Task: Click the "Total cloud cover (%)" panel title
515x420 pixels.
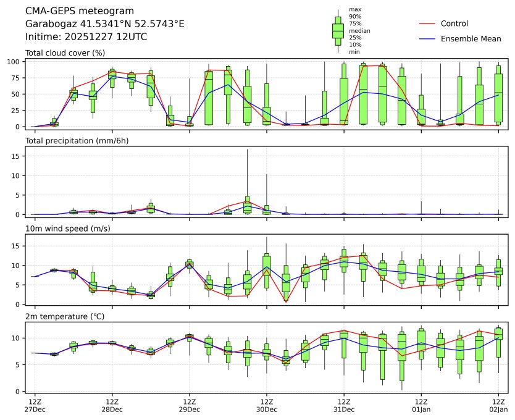Action: coord(65,53)
